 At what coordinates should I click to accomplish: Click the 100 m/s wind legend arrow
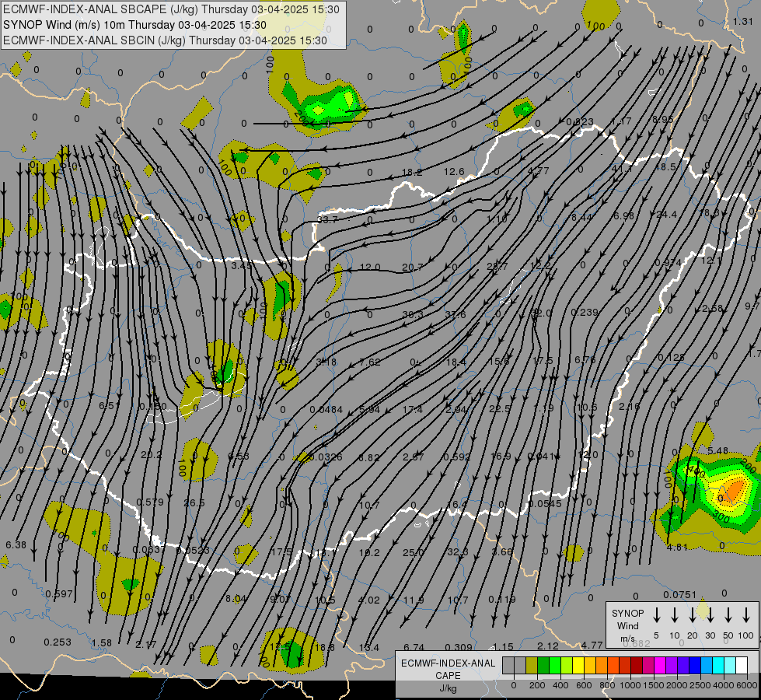click(746, 615)
